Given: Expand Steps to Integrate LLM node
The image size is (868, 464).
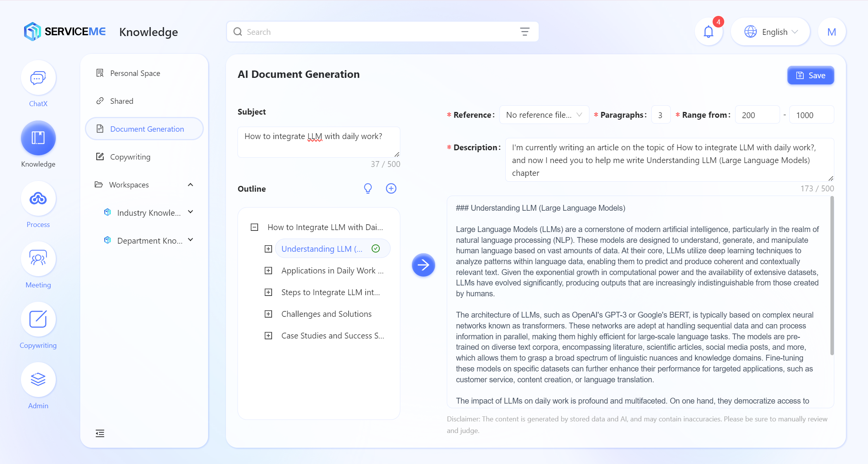Looking at the screenshot, I should pos(268,292).
